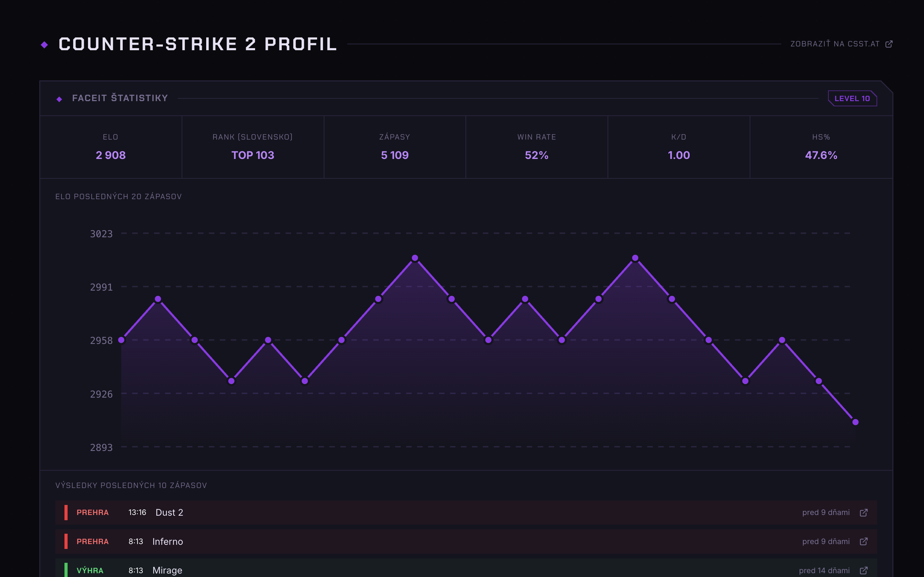Click the diamond icon beside COUNTER-STRIKE 2 PROFIL
Viewport: 924px width, 577px height.
44,45
